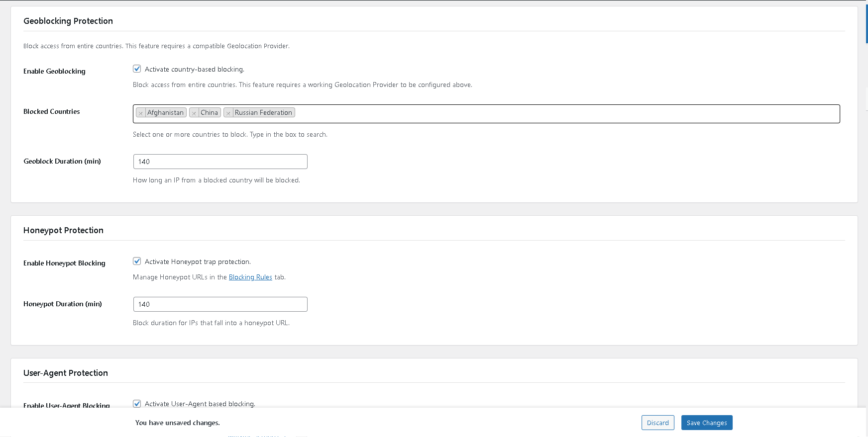
Task: Click the Russian Federation tag label
Action: click(x=263, y=113)
